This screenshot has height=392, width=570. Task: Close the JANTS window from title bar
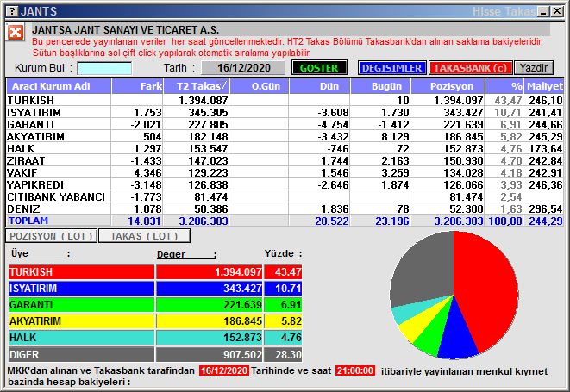(556, 11)
